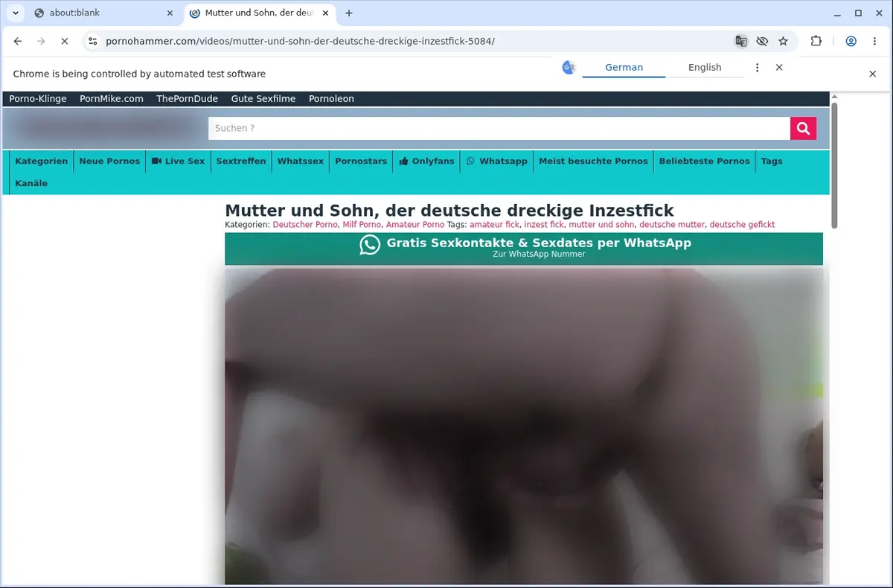Select English in the translate popup
Viewport: 893px width, 588px height.
(x=705, y=67)
